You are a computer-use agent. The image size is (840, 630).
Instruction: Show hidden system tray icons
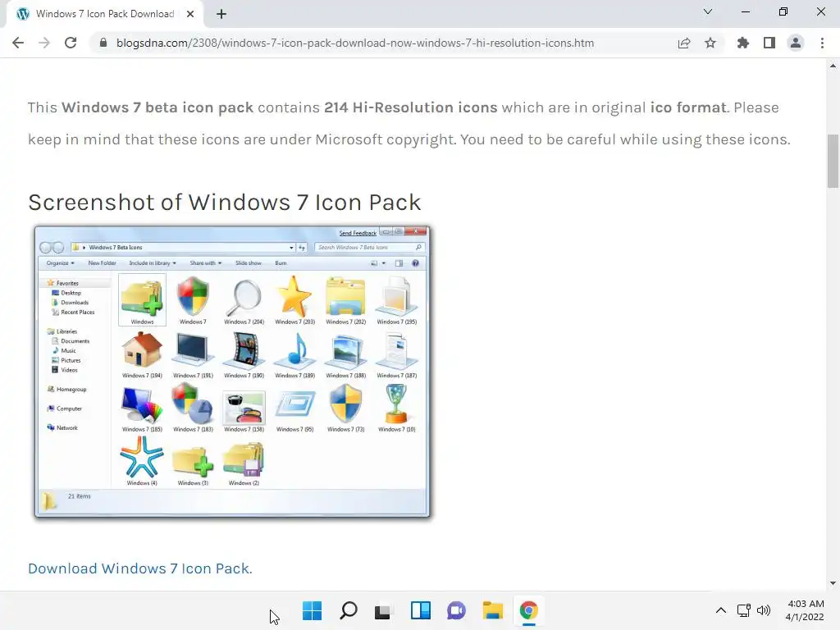click(x=721, y=610)
